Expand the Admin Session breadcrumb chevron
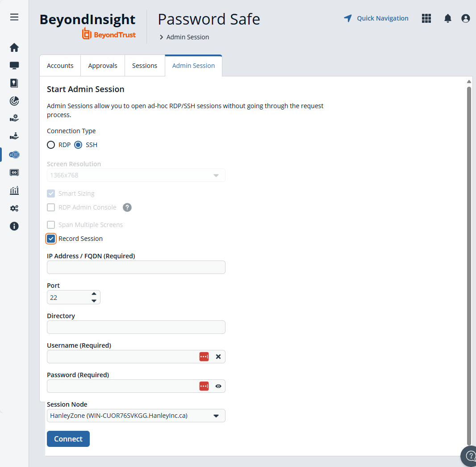The height and width of the screenshot is (467, 476). (162, 37)
